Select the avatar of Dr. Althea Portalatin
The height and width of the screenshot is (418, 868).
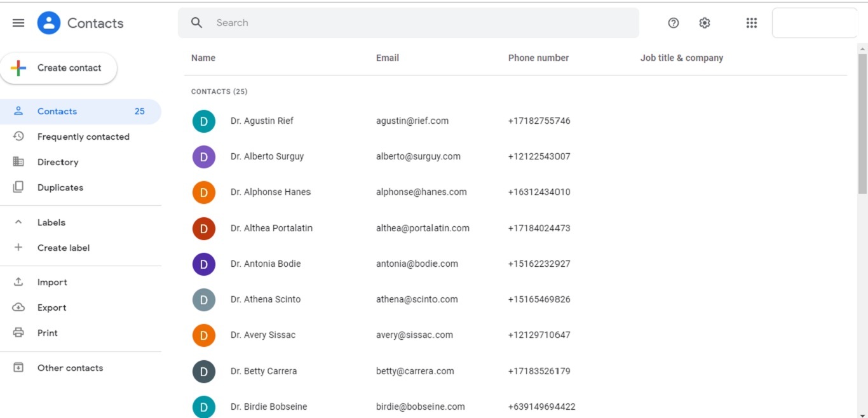204,228
